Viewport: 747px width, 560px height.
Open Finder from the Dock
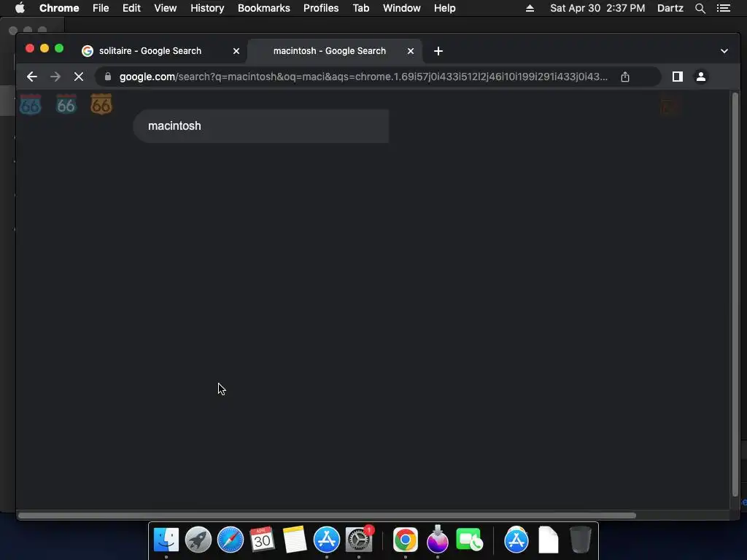tap(166, 540)
